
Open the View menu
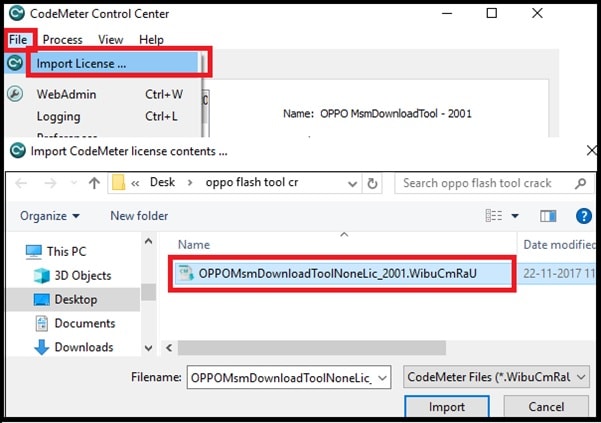pyautogui.click(x=110, y=39)
